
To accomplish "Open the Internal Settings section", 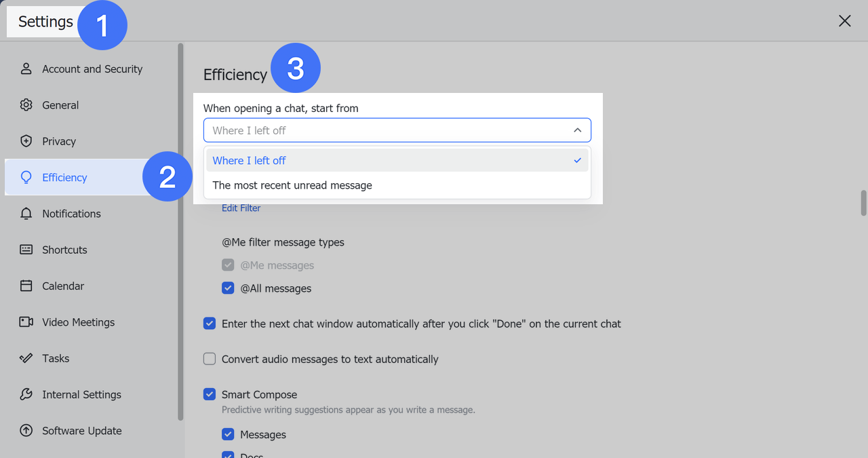I will point(81,394).
